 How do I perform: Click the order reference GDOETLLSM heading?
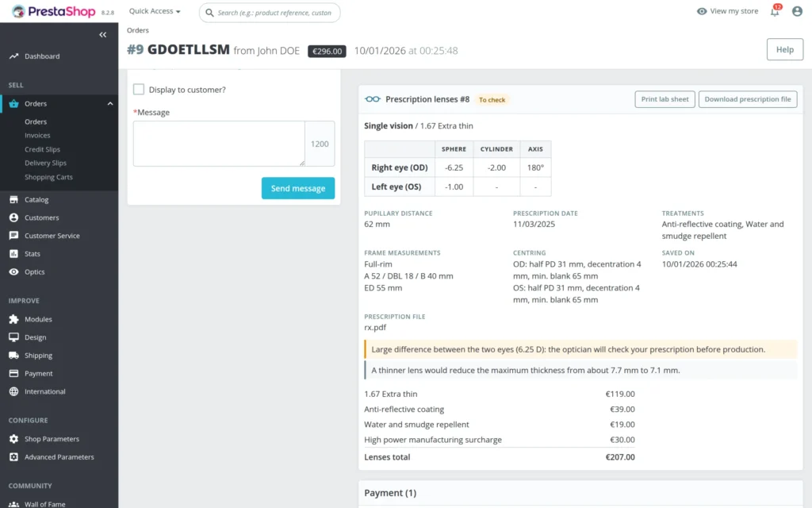click(x=189, y=50)
